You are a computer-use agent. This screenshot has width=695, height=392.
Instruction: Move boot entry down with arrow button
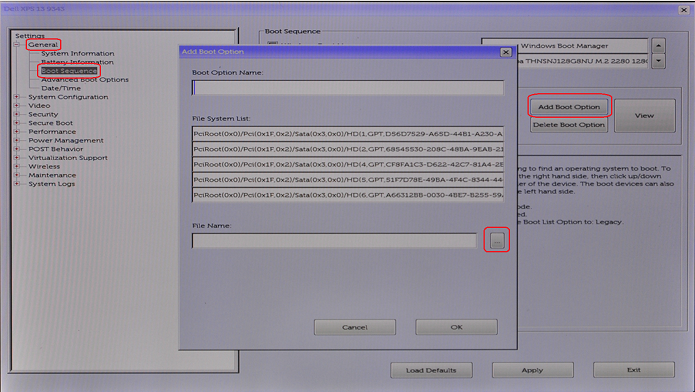click(x=659, y=61)
